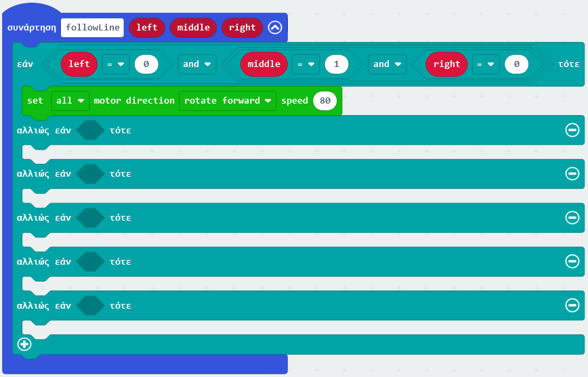Click the empty condition slot of first αλλιώς εάν

(90, 130)
